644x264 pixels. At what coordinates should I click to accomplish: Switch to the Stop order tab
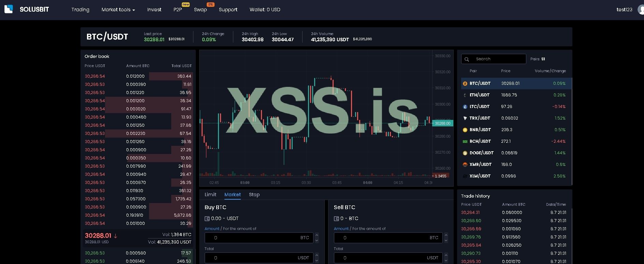click(x=254, y=195)
